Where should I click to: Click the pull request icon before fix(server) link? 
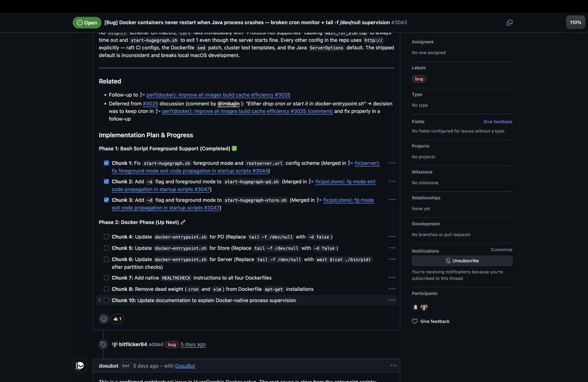coord(350,163)
